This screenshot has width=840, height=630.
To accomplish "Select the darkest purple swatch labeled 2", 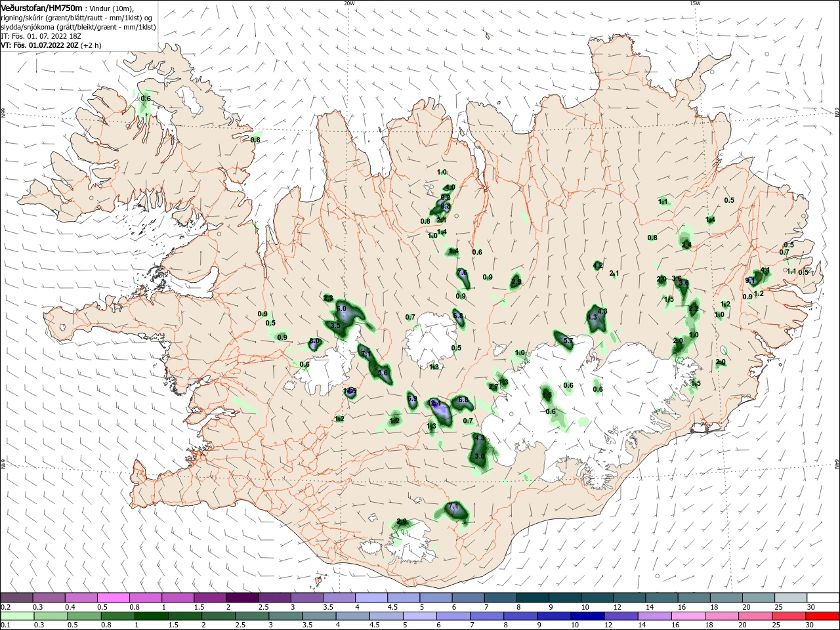I will click(241, 597).
